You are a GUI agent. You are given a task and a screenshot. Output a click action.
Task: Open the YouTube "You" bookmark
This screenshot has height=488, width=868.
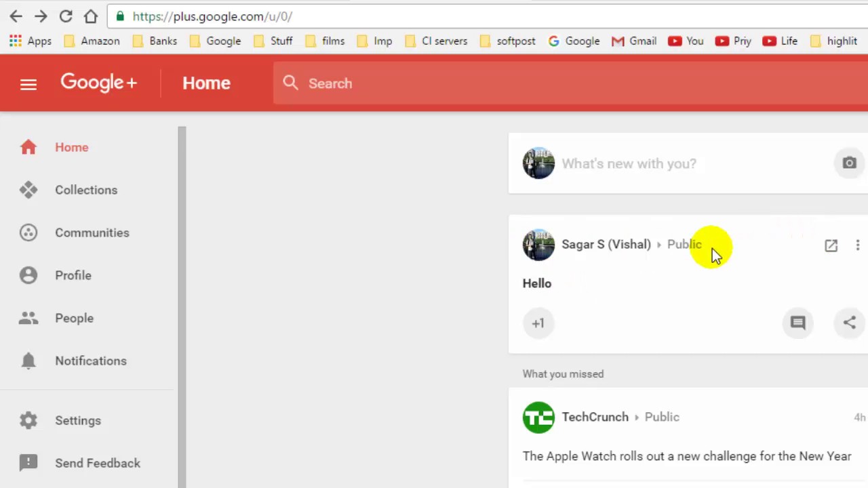coord(686,41)
